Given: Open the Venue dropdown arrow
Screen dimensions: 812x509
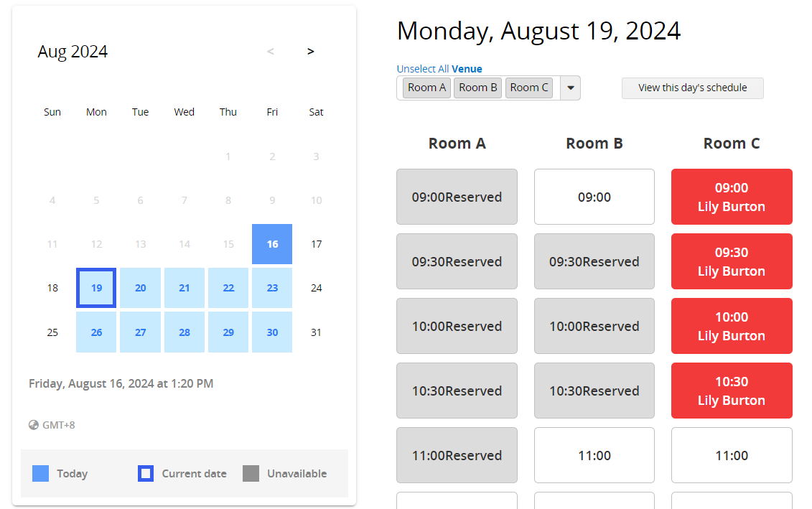Looking at the screenshot, I should (x=570, y=88).
